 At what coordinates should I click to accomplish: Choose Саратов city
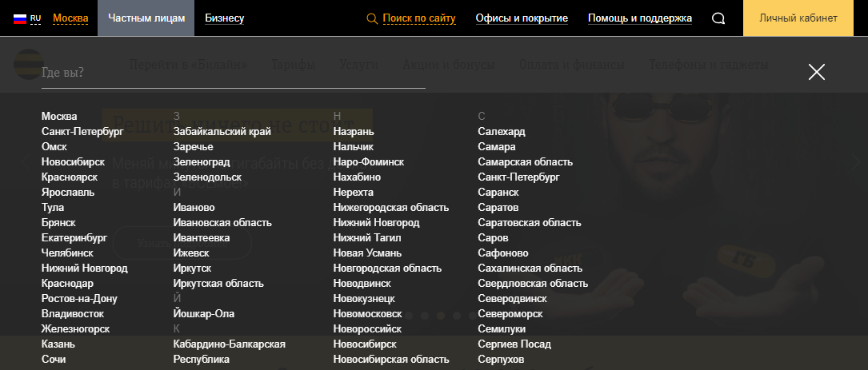pos(498,208)
